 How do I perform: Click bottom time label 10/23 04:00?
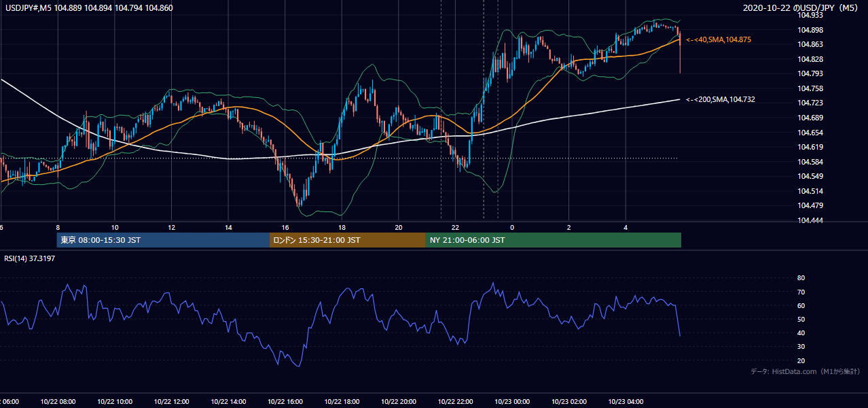tap(626, 401)
